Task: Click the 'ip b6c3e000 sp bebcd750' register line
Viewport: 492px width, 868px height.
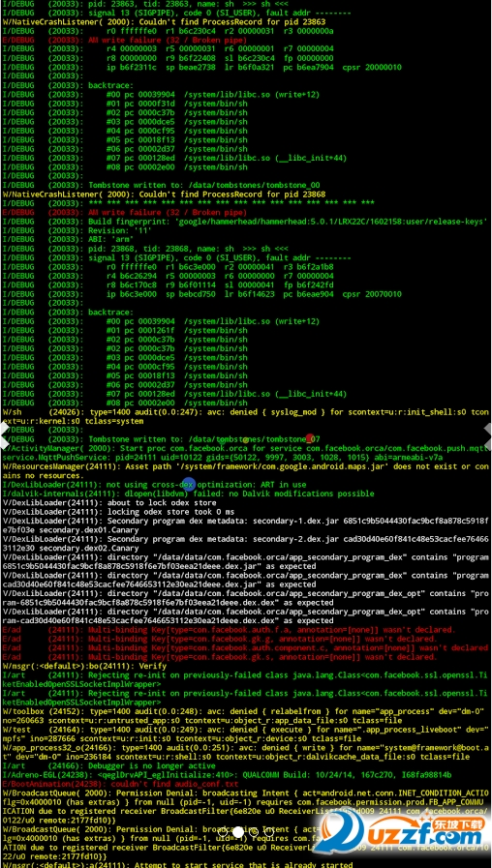Action: [x=201, y=294]
